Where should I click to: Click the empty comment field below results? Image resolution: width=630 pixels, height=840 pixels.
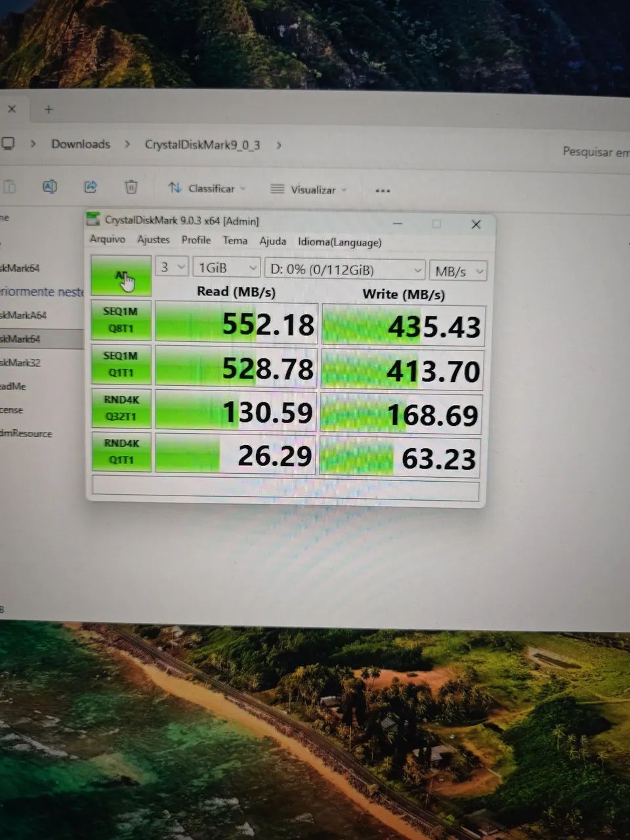(x=286, y=489)
